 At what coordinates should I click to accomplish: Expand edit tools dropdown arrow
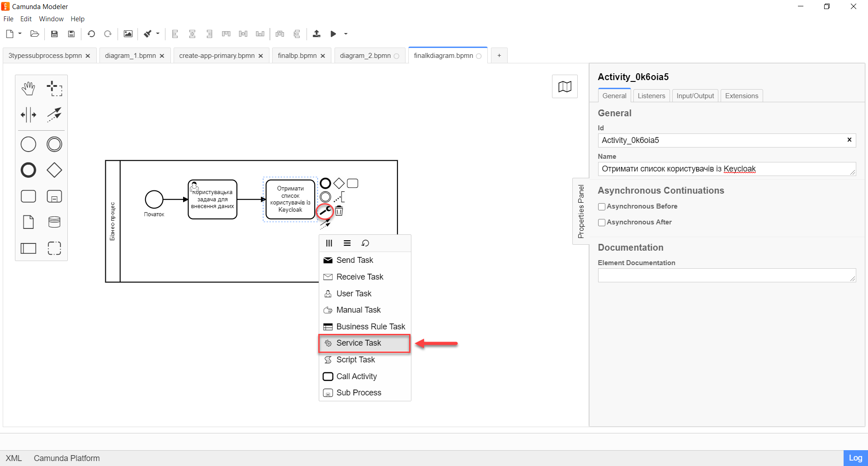[x=158, y=34]
